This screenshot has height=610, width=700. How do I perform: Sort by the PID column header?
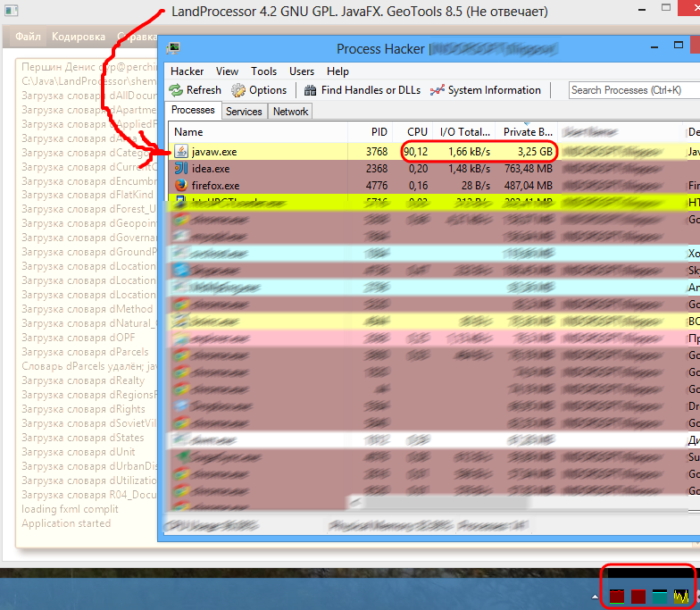coord(370,132)
